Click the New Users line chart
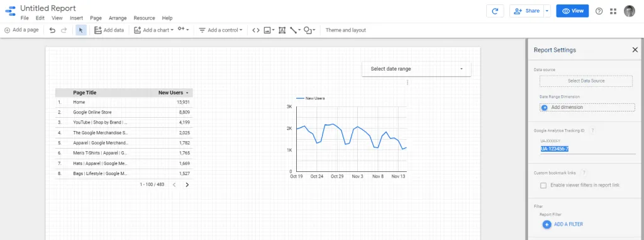The width and height of the screenshot is (644, 240). point(351,139)
